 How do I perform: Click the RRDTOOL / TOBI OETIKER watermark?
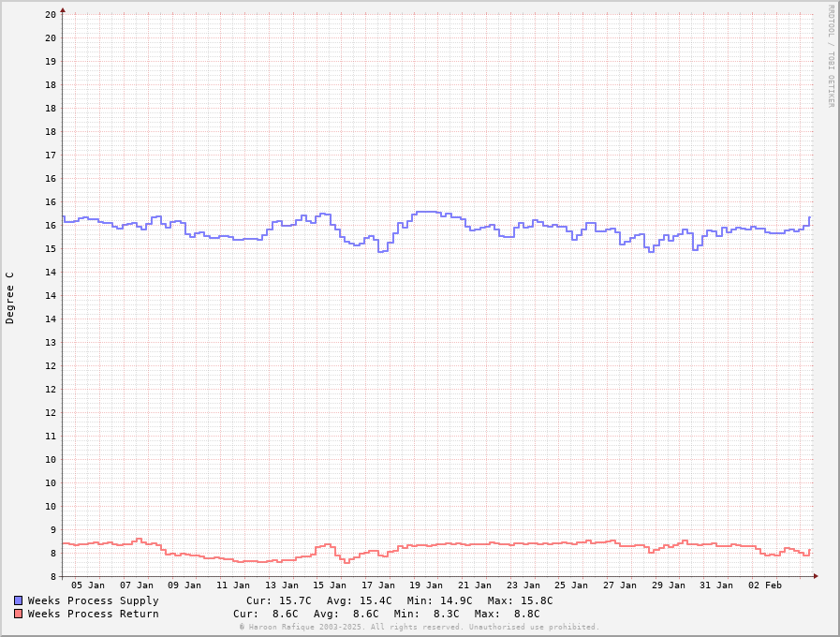tap(830, 56)
